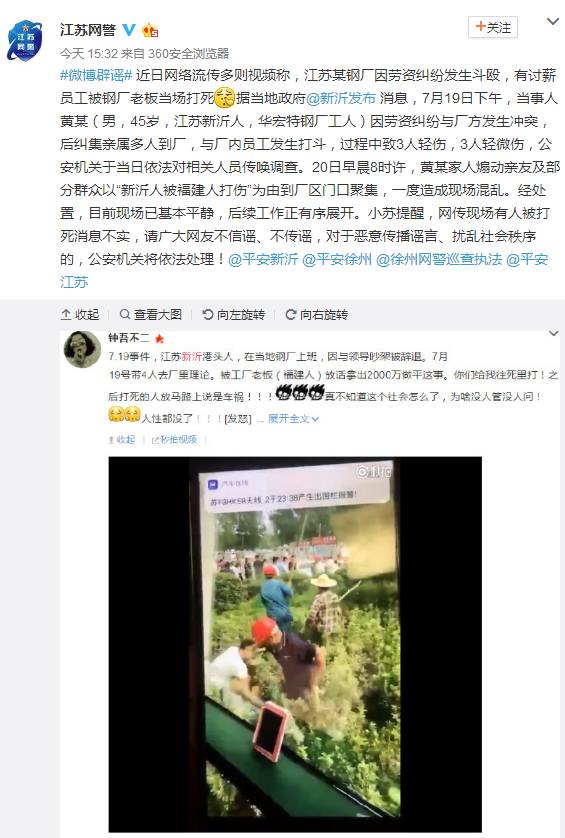Collapse the image with 收起
Screen dimensions: 565x838
(81, 314)
